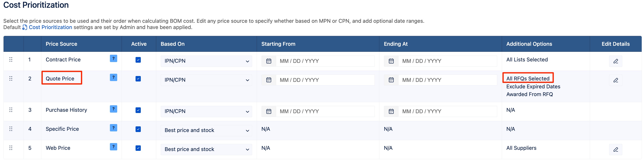This screenshot has height=160, width=644.
Task: Disable Active checkbox for Web Price
Action: pyautogui.click(x=138, y=148)
